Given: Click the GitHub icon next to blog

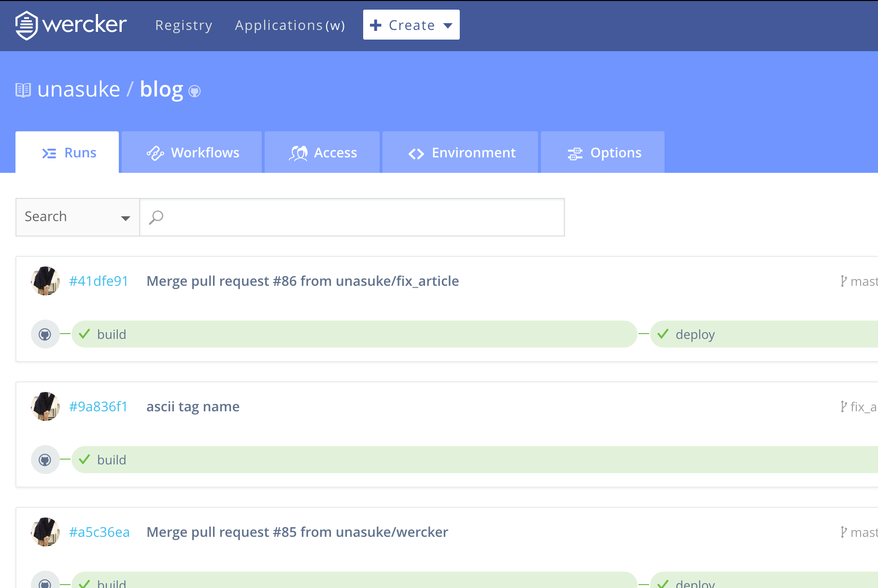Looking at the screenshot, I should [195, 91].
